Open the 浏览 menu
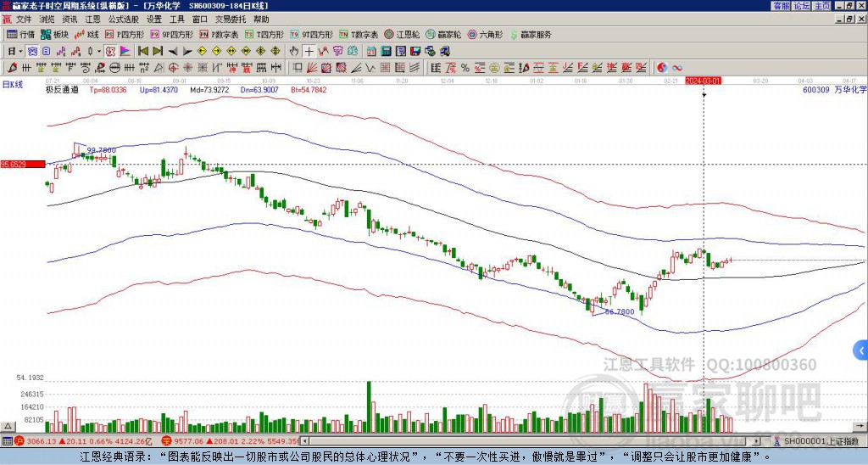 (x=47, y=20)
